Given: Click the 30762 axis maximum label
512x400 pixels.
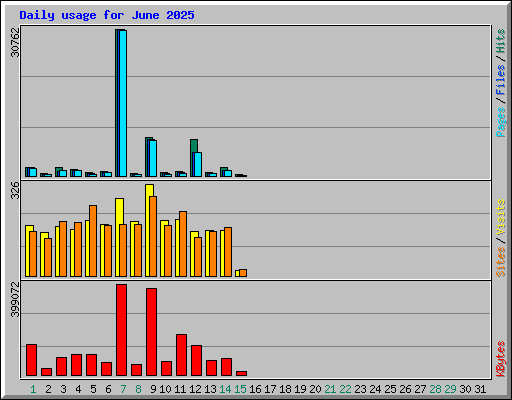Looking at the screenshot, I should [x=15, y=42].
